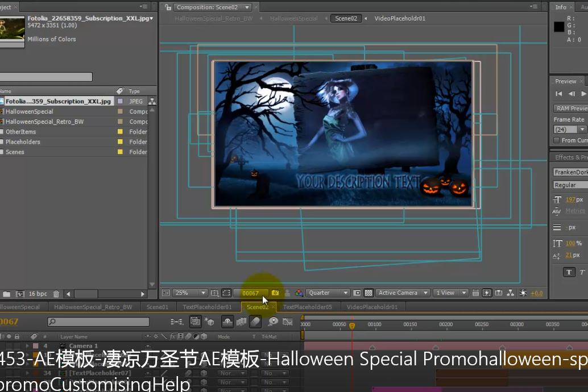Tick the From Current Time checkbox
Image resolution: width=588 pixels, height=392 pixels.
[557, 140]
